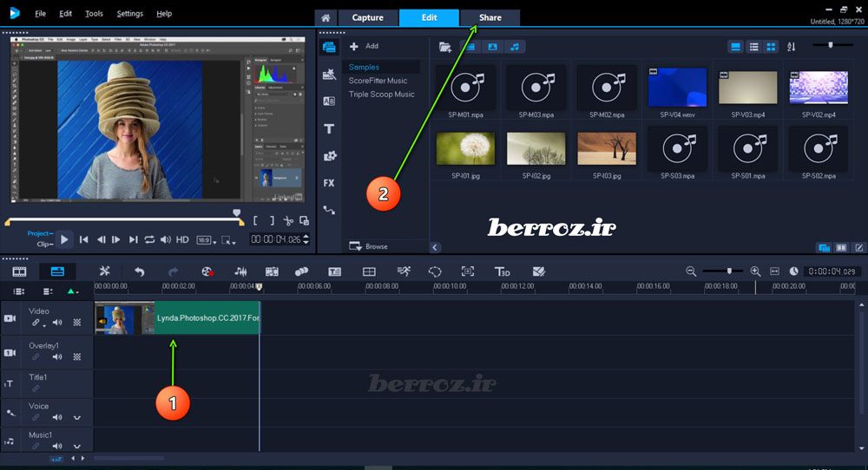The image size is (868, 470).
Task: Open the Subtitle Editor
Action: coord(334,271)
